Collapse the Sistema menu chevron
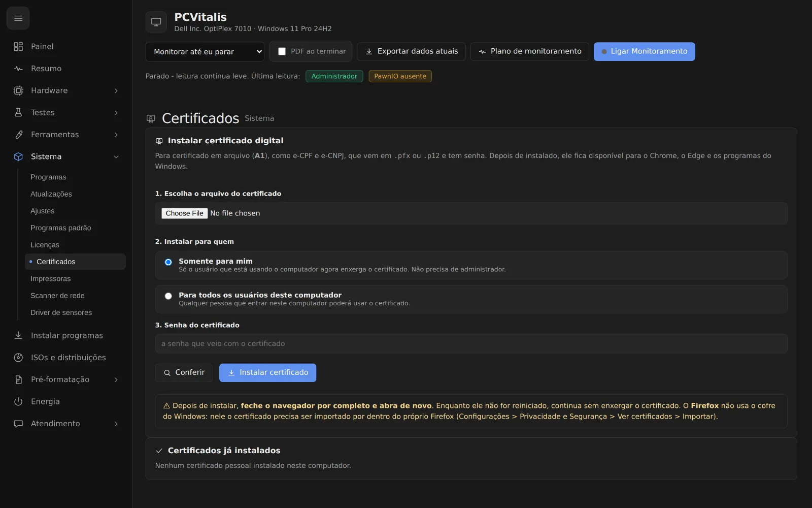 click(x=116, y=156)
